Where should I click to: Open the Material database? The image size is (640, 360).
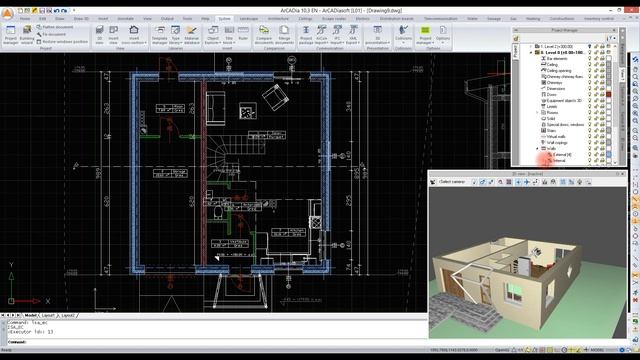pos(191,35)
